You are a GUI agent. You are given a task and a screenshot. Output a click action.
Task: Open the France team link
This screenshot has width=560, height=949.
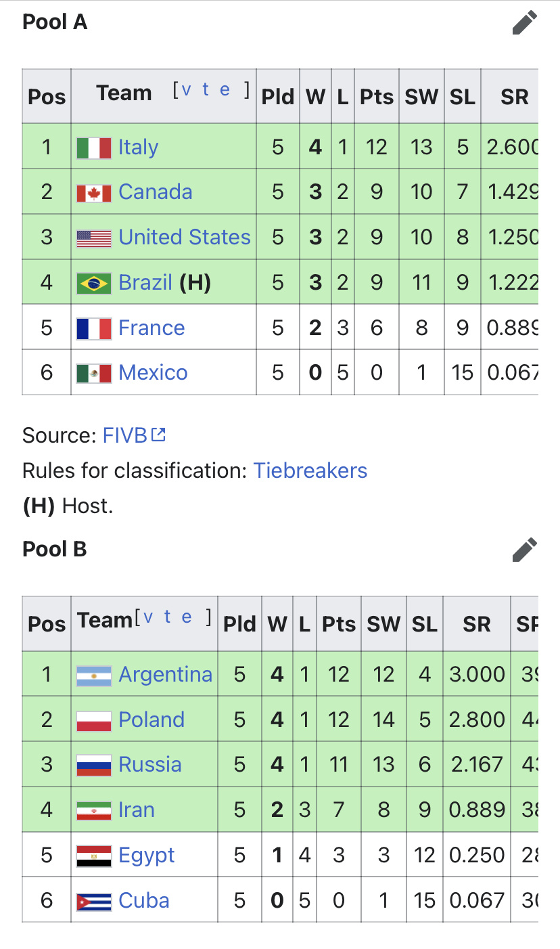(151, 328)
